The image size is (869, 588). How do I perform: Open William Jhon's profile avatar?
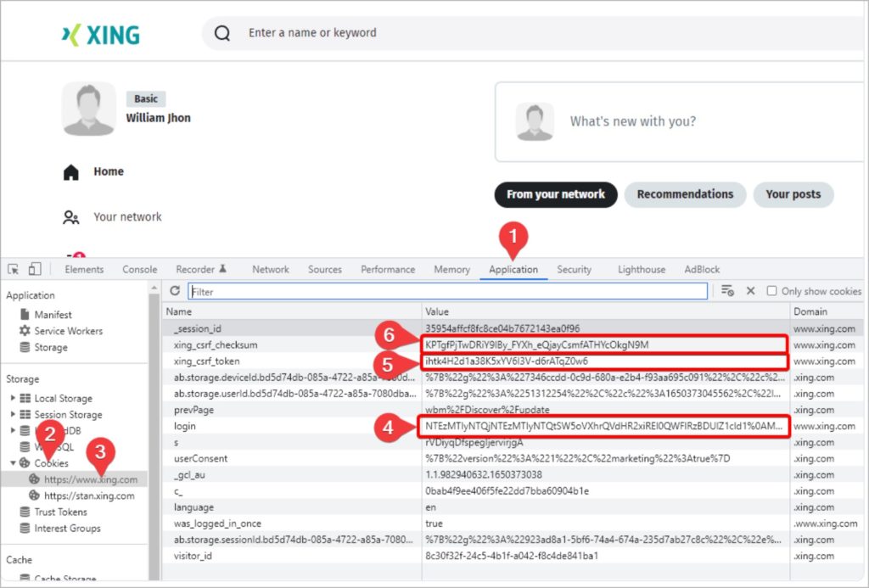[x=88, y=109]
